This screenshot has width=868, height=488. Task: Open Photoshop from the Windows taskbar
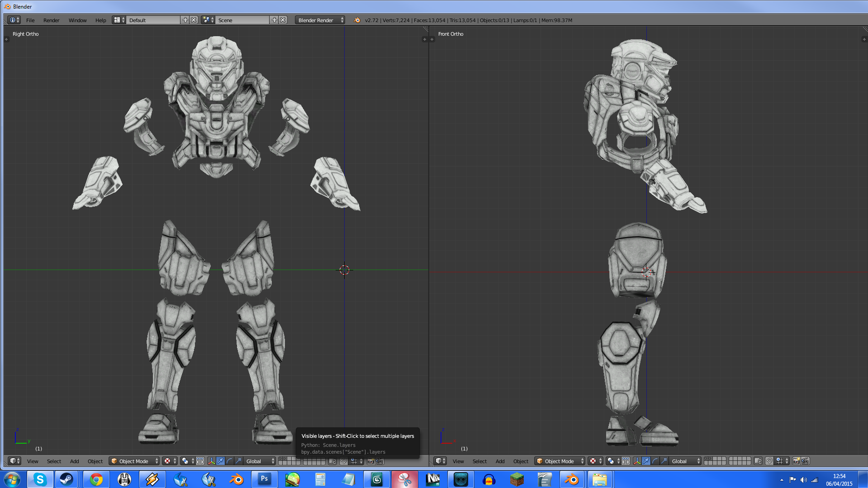pos(264,479)
